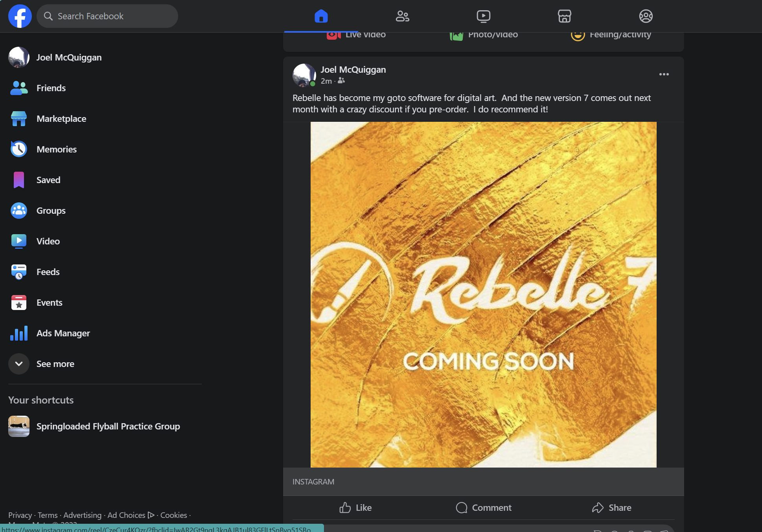762x532 pixels.
Task: Open the Marketplace tab in top bar
Action: point(564,16)
